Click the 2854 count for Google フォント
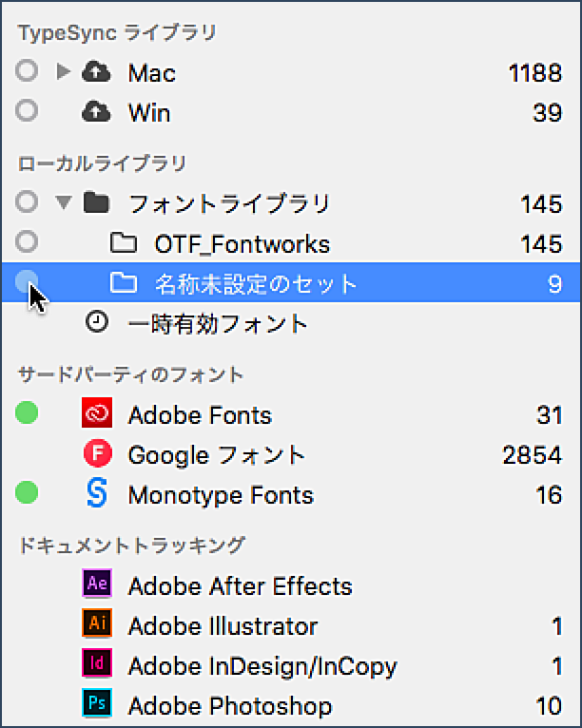582x728 pixels. tap(533, 455)
